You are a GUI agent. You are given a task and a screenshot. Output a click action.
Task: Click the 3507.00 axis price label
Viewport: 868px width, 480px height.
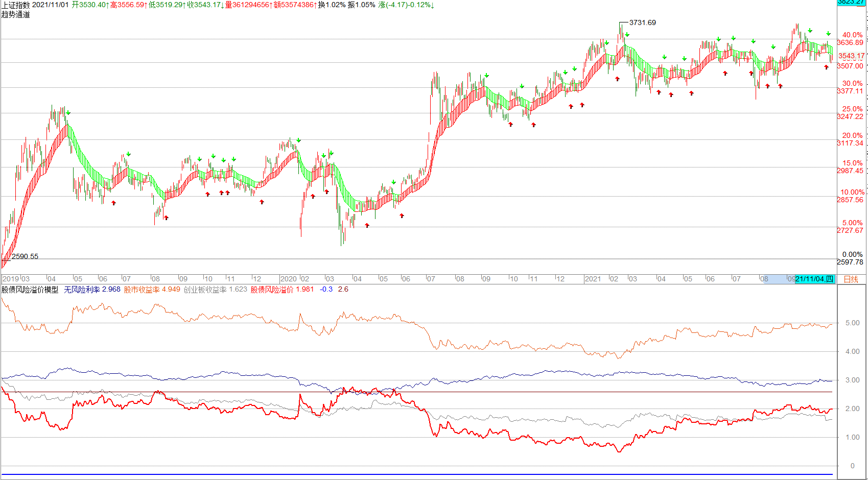click(x=850, y=66)
